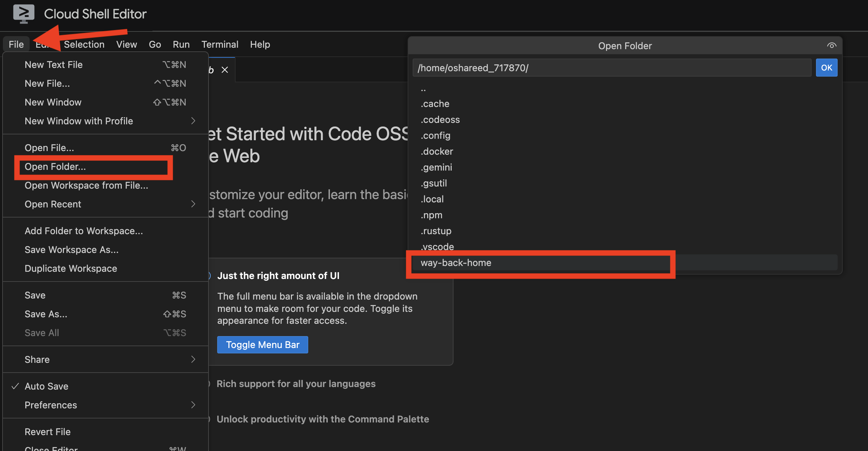Viewport: 868px width, 451px height.
Task: Close the open editor tab with X
Action: (x=225, y=70)
